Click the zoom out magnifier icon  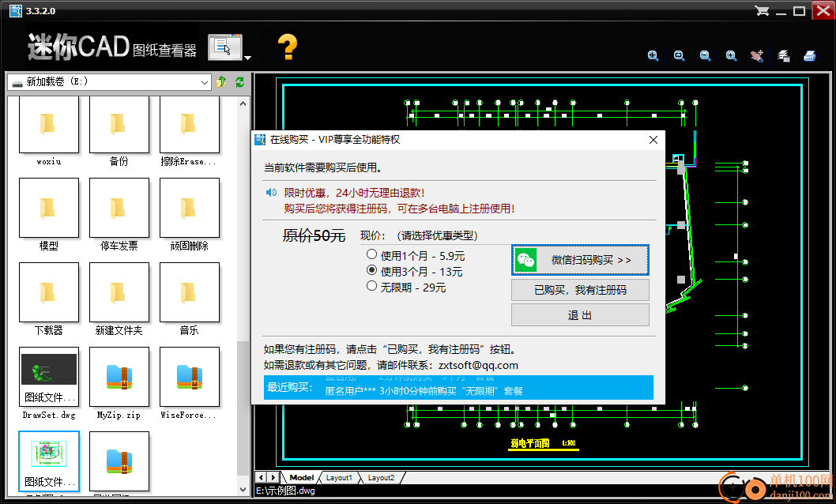click(705, 56)
